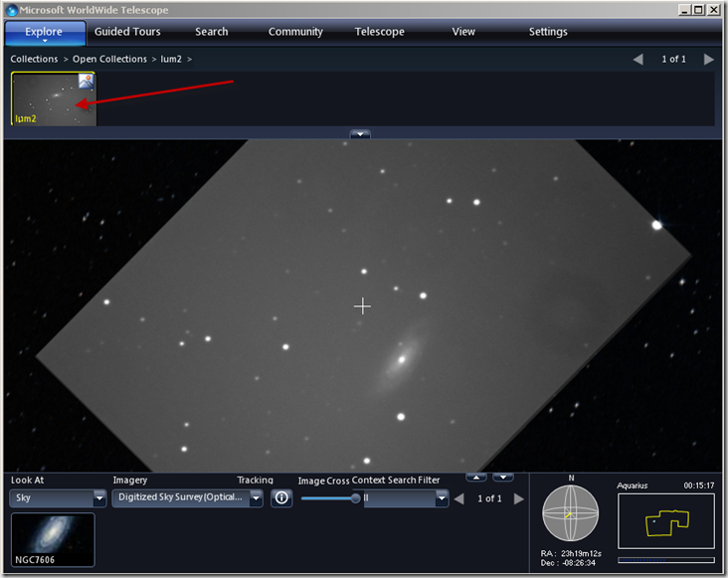Open the Imagery dropdown
728x578 pixels.
click(x=187, y=498)
